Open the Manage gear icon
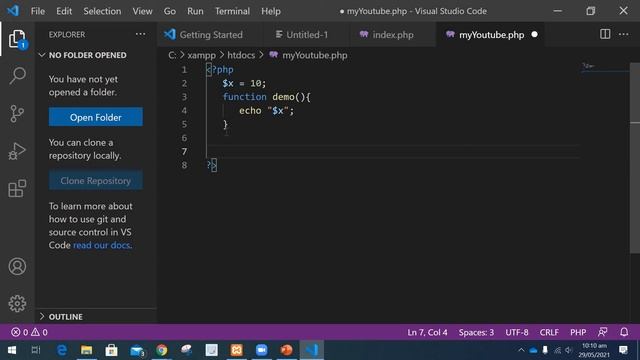 [x=17, y=304]
